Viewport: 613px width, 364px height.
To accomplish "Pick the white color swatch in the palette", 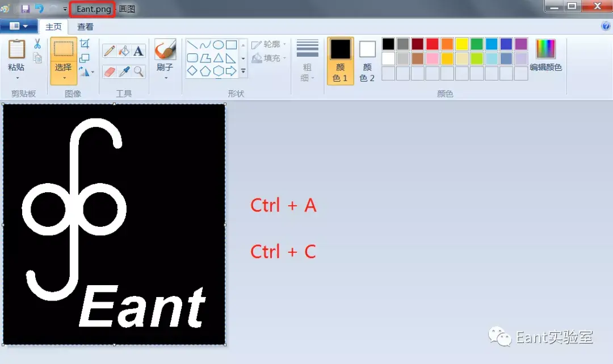I will tap(388, 58).
